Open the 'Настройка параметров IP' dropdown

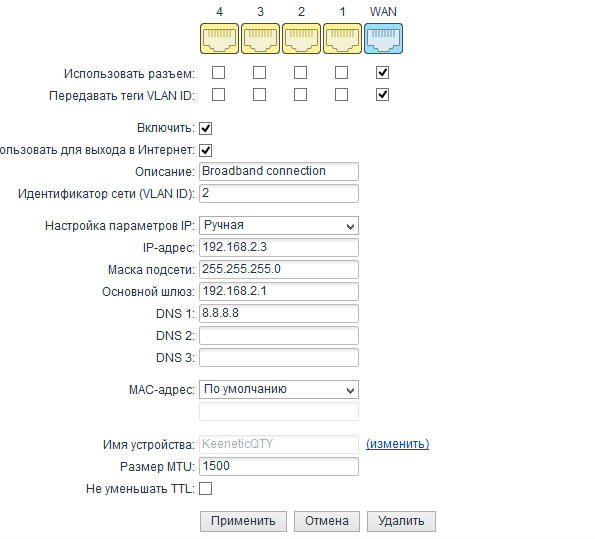pos(279,226)
